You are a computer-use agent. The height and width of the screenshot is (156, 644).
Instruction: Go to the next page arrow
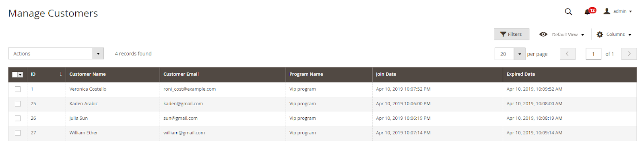(629, 54)
